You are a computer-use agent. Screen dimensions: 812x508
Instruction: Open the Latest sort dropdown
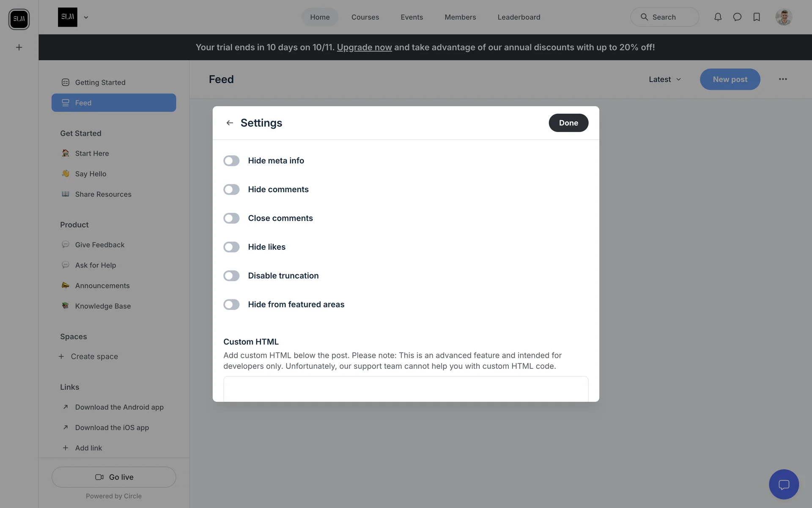pos(665,79)
